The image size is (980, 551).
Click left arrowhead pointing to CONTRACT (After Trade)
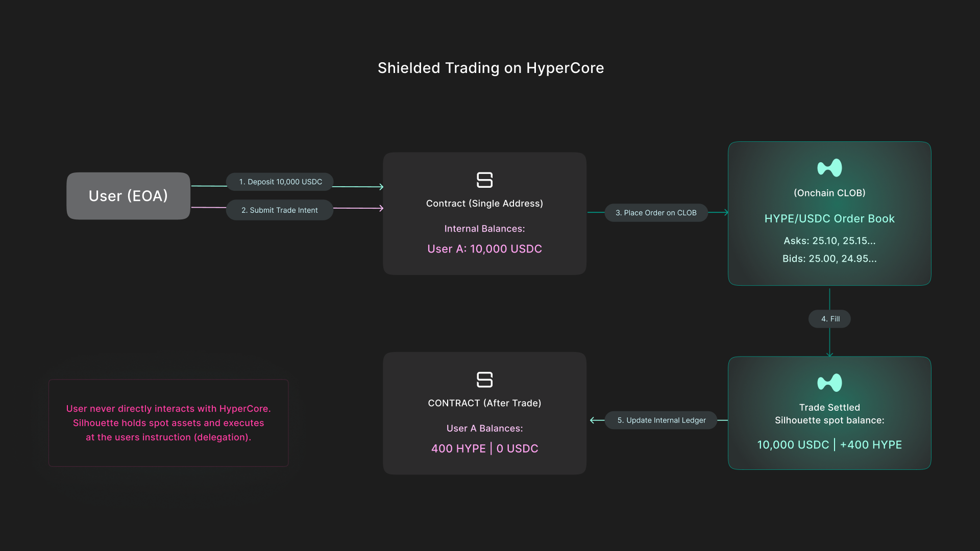(x=593, y=420)
